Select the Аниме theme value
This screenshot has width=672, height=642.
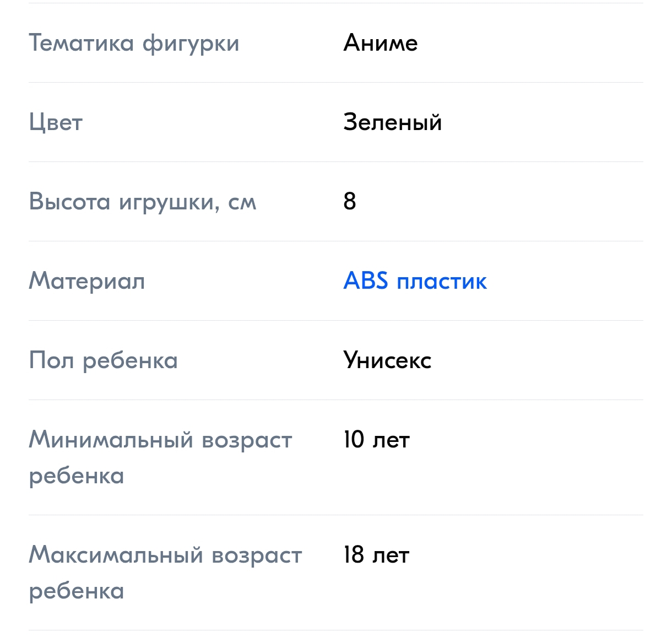tap(381, 43)
